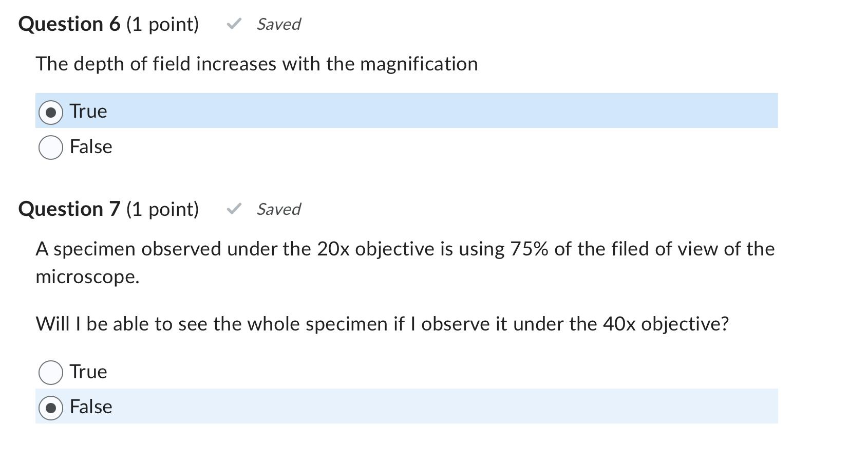Click the saved indicator icon for the 20x objective question
The width and height of the screenshot is (868, 460).
pyautogui.click(x=235, y=209)
